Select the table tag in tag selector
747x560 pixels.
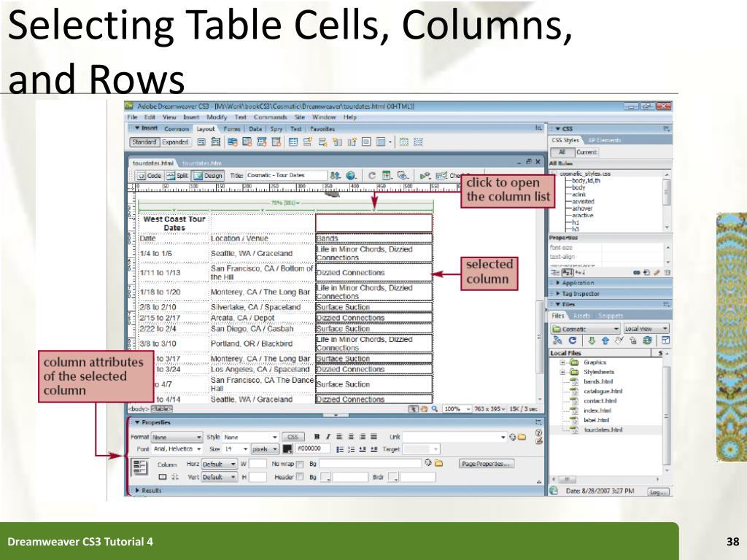162,409
